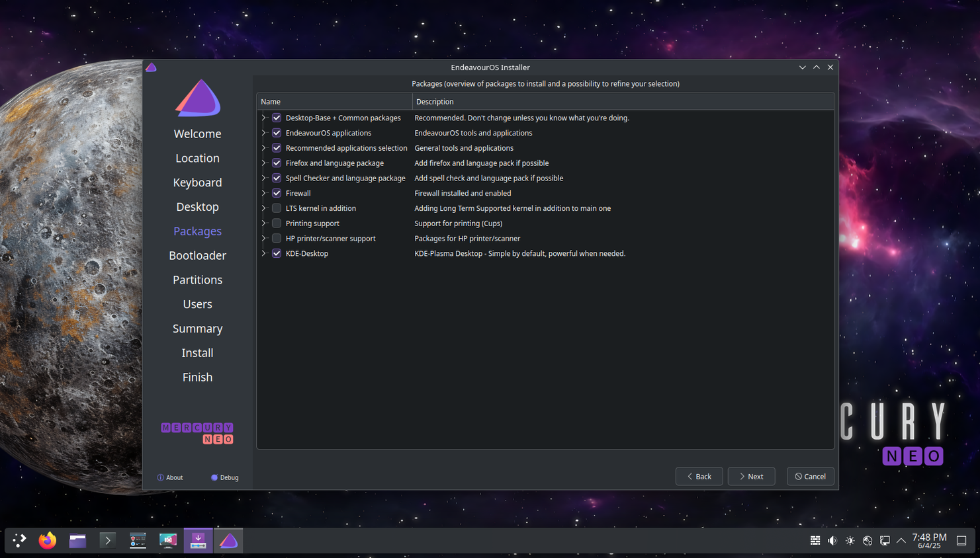980x558 pixels.
Task: Cancel the installation
Action: [x=811, y=476]
